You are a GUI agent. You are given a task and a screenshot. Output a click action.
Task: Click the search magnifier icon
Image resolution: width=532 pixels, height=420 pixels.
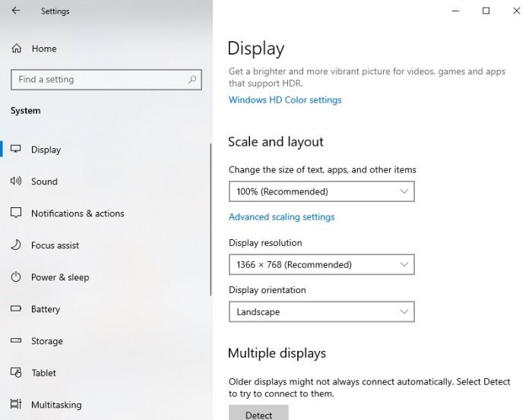[192, 80]
